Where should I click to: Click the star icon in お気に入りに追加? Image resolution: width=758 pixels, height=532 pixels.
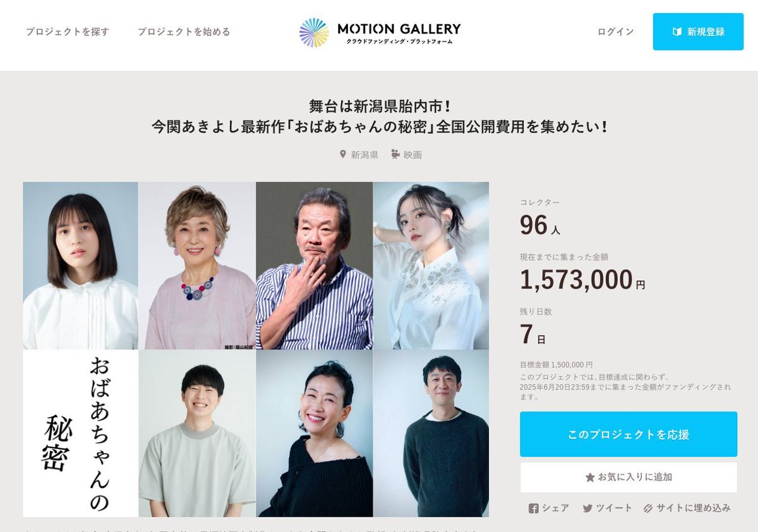point(590,478)
